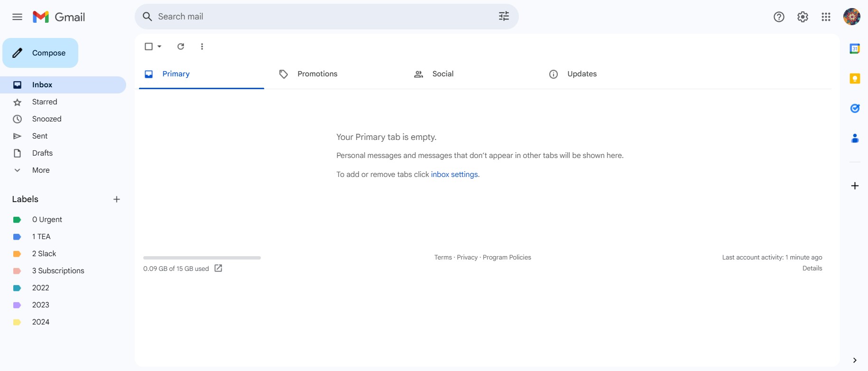Open Google Tasks side panel icon
The width and height of the screenshot is (868, 371).
point(855,109)
